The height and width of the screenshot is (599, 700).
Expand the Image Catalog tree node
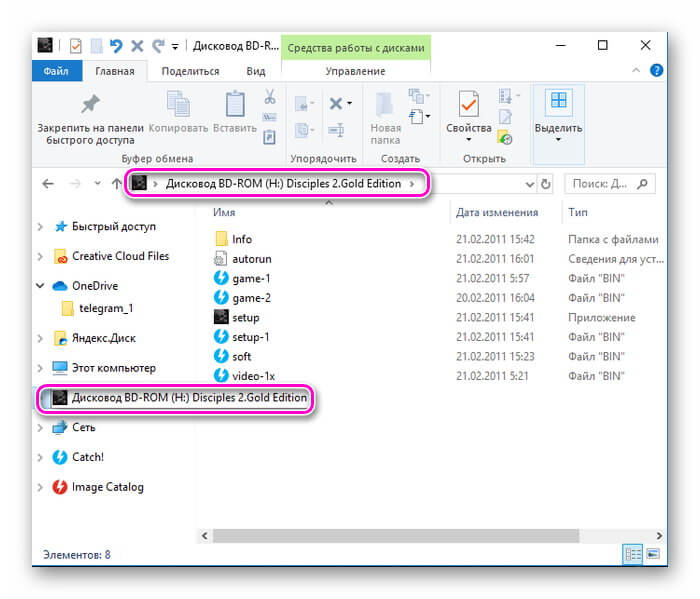pyautogui.click(x=40, y=487)
